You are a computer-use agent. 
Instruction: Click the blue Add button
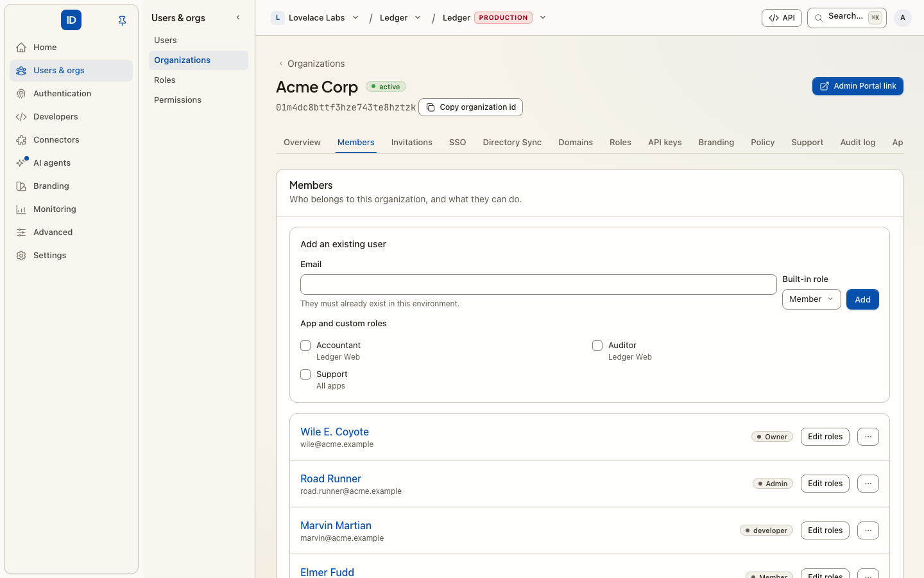point(862,299)
